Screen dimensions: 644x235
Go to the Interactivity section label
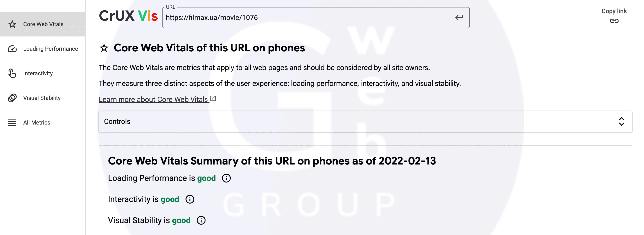(x=38, y=73)
